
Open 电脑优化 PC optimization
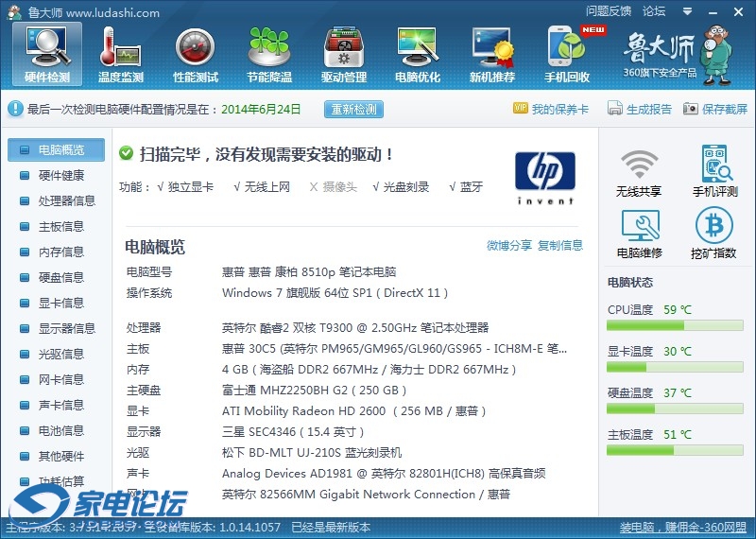[x=418, y=55]
